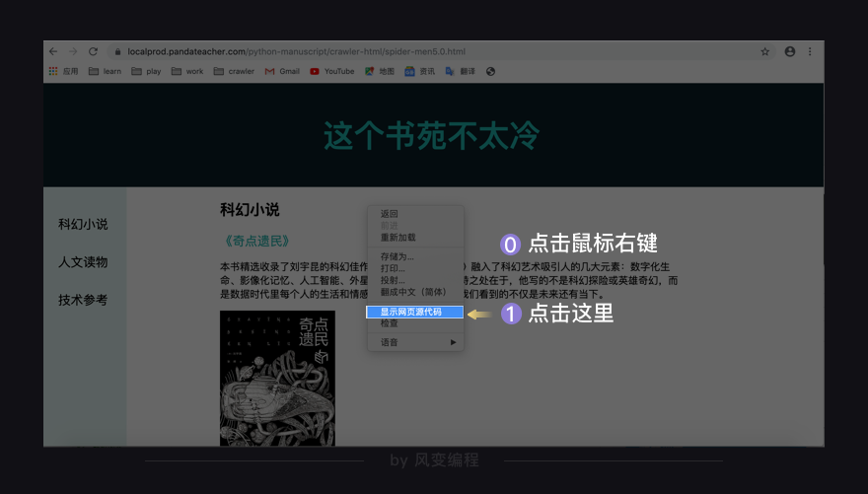The height and width of the screenshot is (494, 868).
Task: Click the browser forward arrow
Action: [73, 51]
